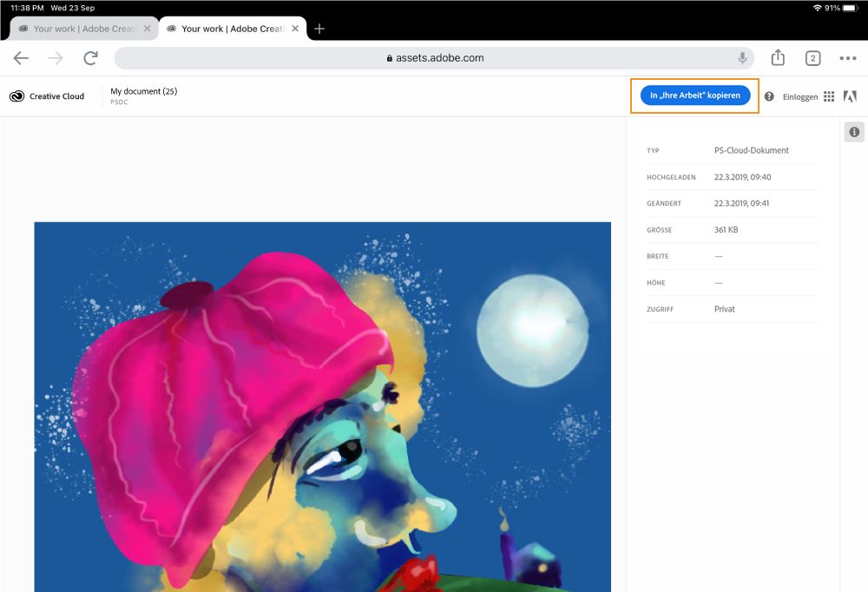Close the first Your work tab

coord(147,29)
